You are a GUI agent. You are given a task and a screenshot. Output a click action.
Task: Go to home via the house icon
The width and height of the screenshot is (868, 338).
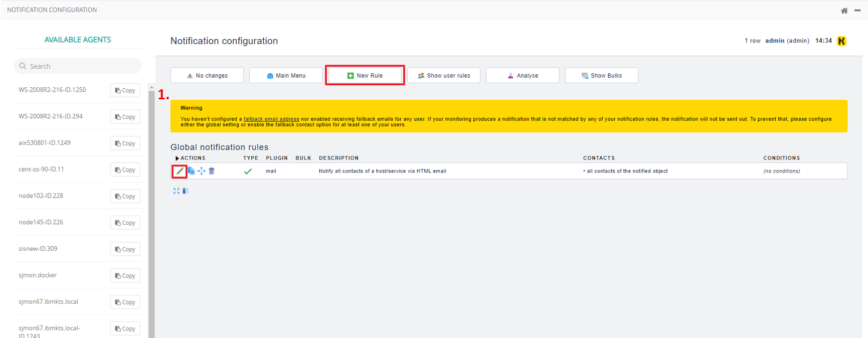pos(844,11)
